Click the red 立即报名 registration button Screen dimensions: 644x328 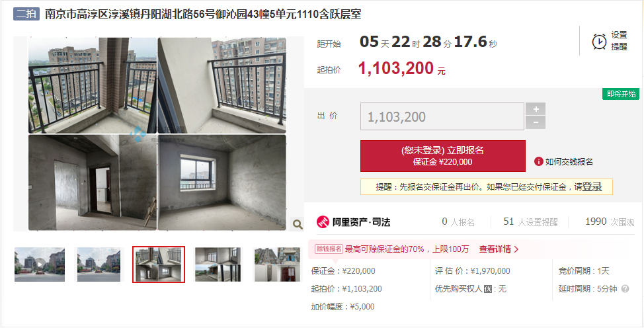(x=443, y=156)
